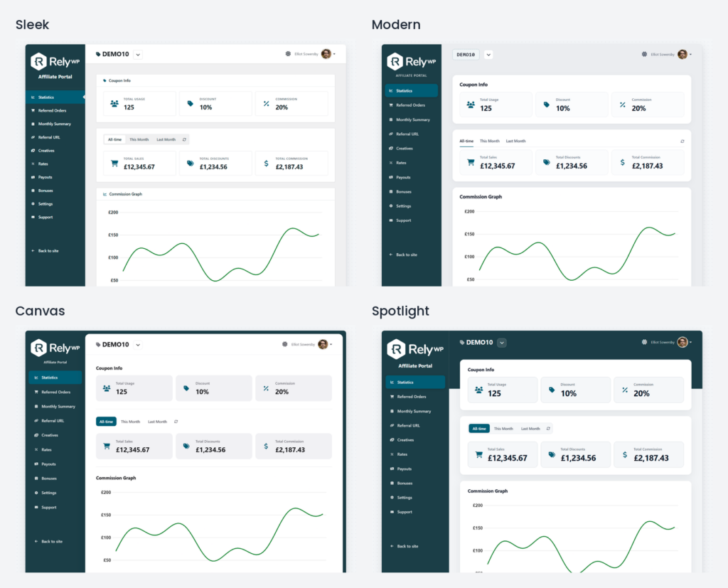The image size is (728, 588).
Task: Click the £2,187.43 value in Spotlight
Action: [x=651, y=459]
